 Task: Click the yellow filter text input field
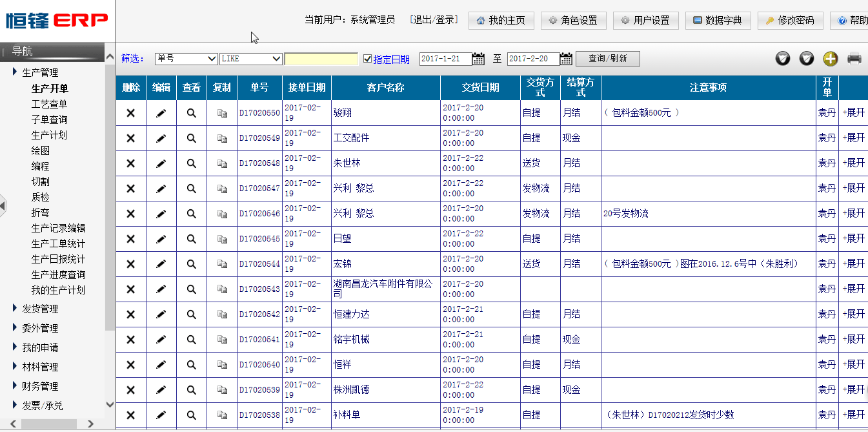(321, 59)
